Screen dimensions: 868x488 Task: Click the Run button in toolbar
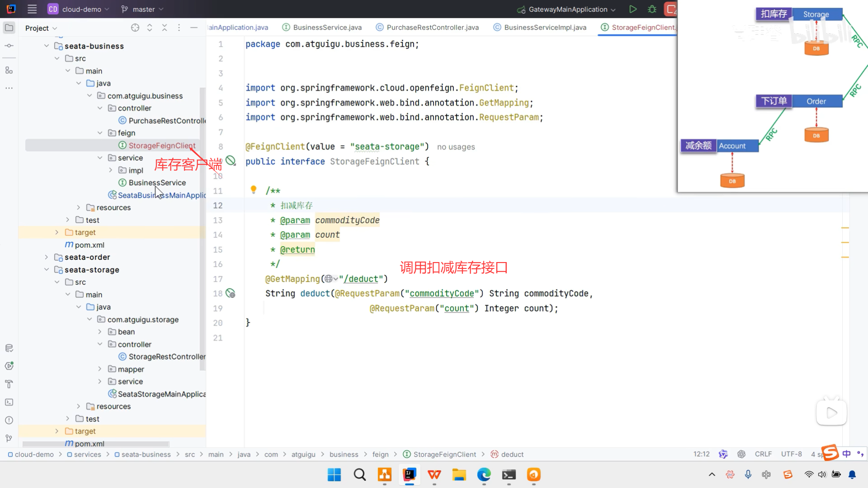(633, 9)
